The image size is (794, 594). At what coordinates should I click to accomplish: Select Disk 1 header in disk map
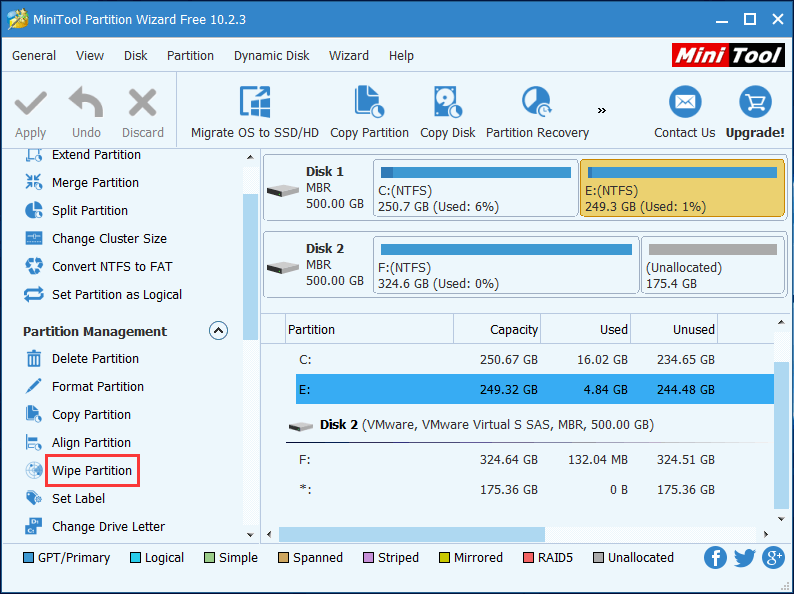coord(316,188)
